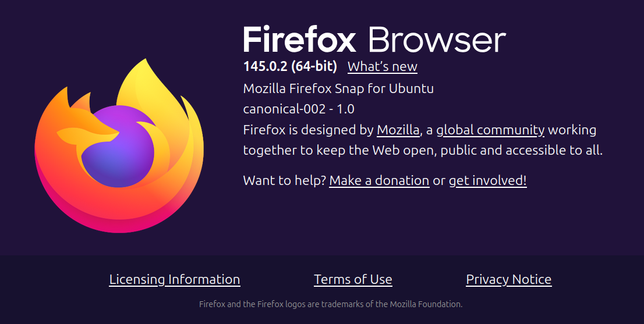Select the 145.0.2 (64-bit) version text
Image resolution: width=644 pixels, height=324 pixels.
(290, 66)
